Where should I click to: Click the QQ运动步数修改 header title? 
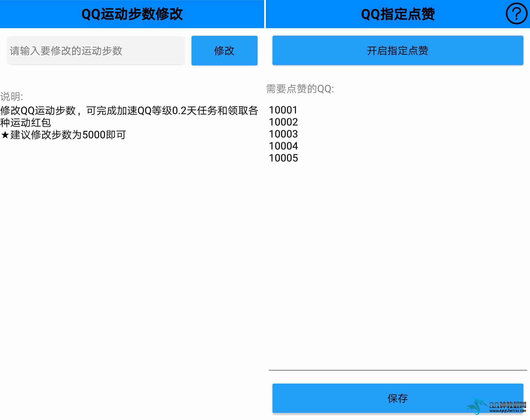[x=132, y=14]
